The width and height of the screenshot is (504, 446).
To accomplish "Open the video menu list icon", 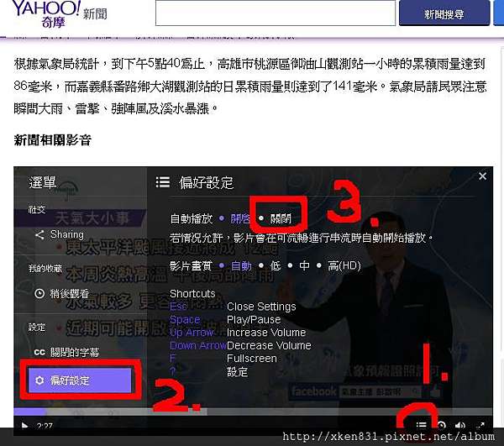I will [x=421, y=426].
